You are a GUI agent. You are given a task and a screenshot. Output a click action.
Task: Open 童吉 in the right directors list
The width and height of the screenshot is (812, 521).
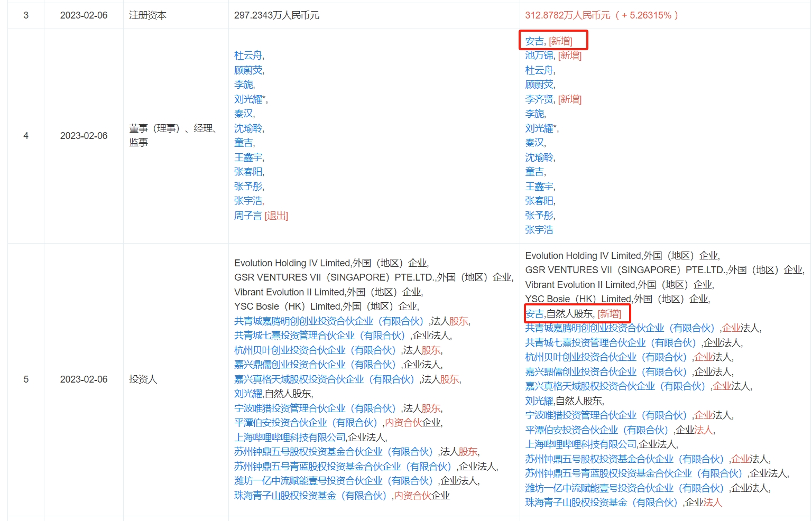pyautogui.click(x=534, y=172)
